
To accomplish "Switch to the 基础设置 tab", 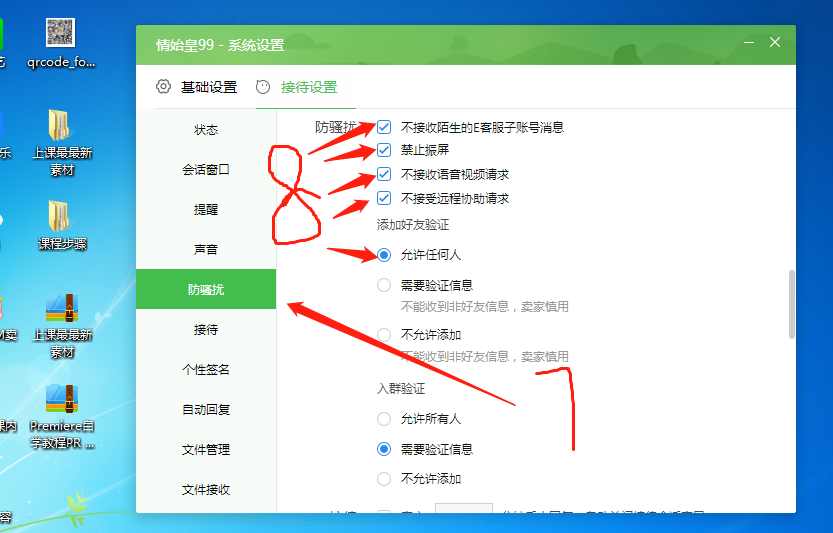I will [209, 87].
